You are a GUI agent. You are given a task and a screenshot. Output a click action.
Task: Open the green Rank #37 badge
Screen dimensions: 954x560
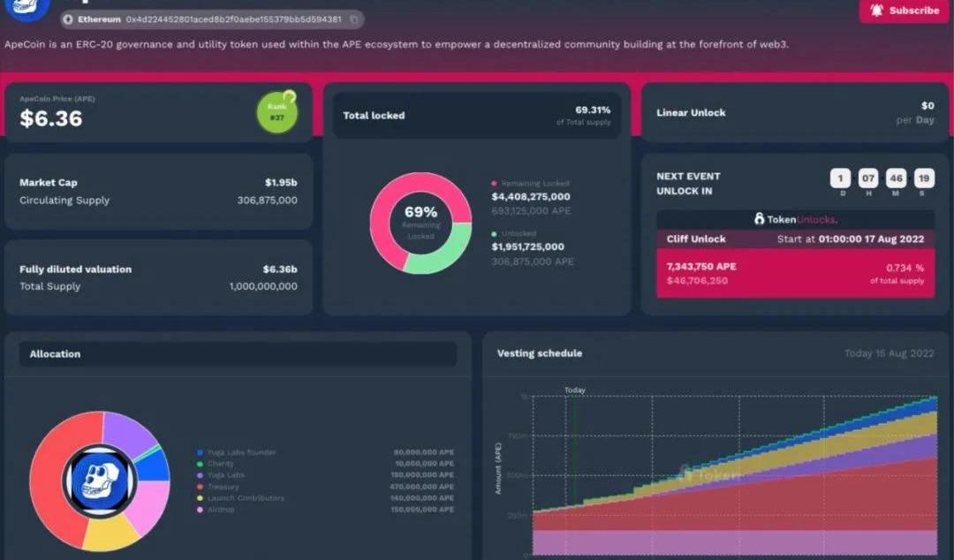coord(276,112)
